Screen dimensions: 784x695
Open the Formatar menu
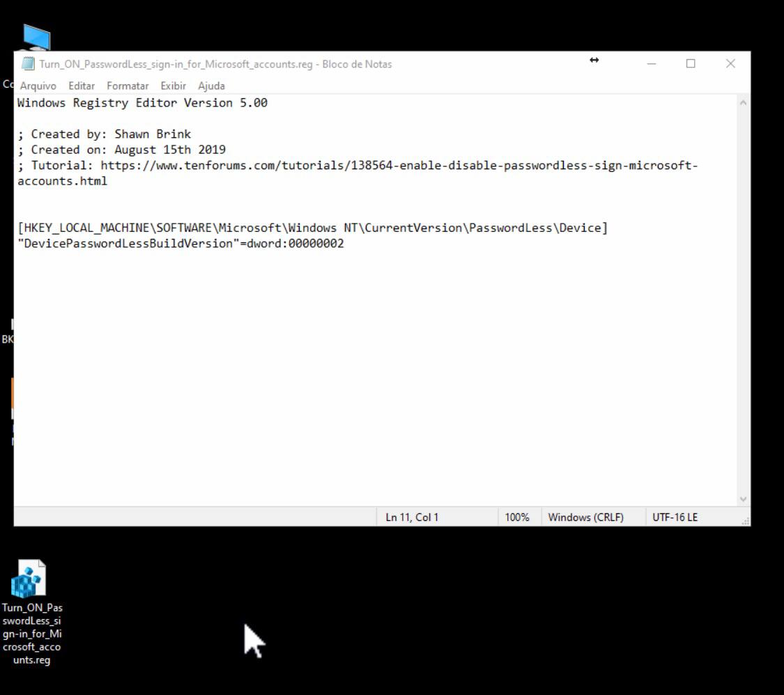coord(128,86)
